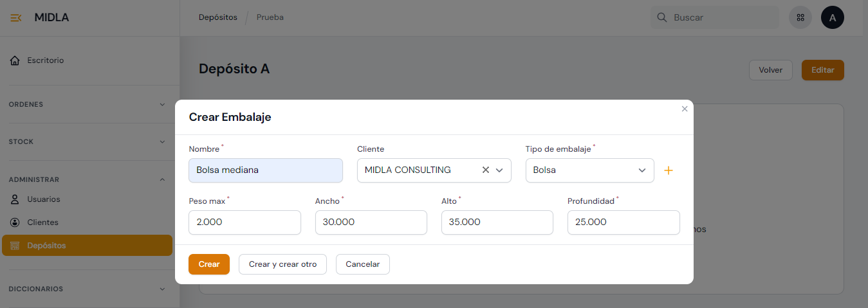The width and height of the screenshot is (868, 308).
Task: Open Usuarios in the sidebar
Action: (x=43, y=199)
